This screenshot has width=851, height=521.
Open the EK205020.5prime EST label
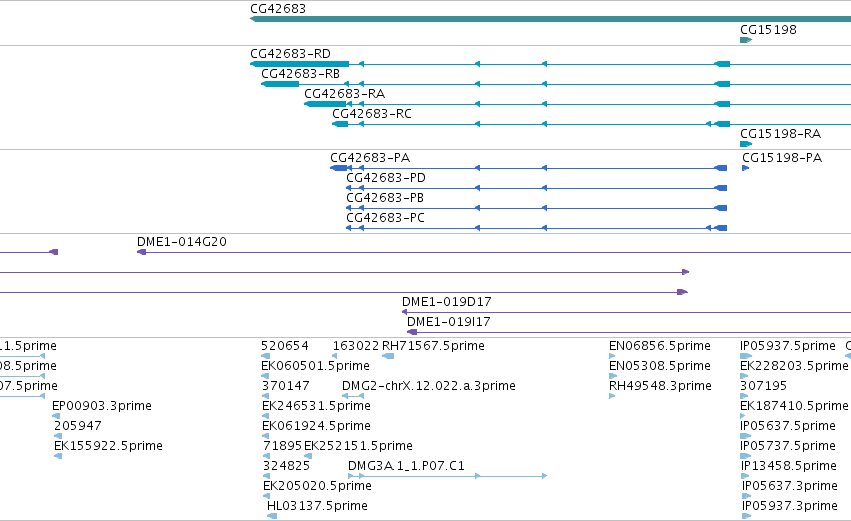[317, 487]
